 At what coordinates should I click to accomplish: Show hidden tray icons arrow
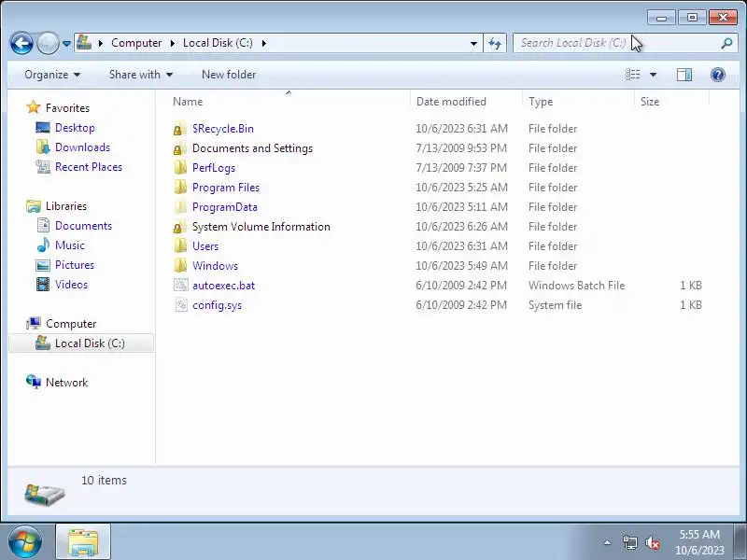[x=608, y=542]
